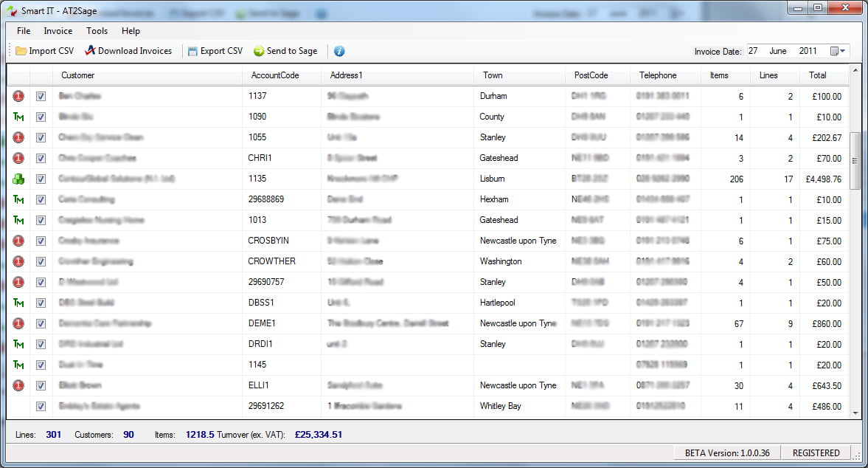The image size is (868, 468).
Task: Click the red status icon for CROWTHER row
Action: tap(18, 261)
